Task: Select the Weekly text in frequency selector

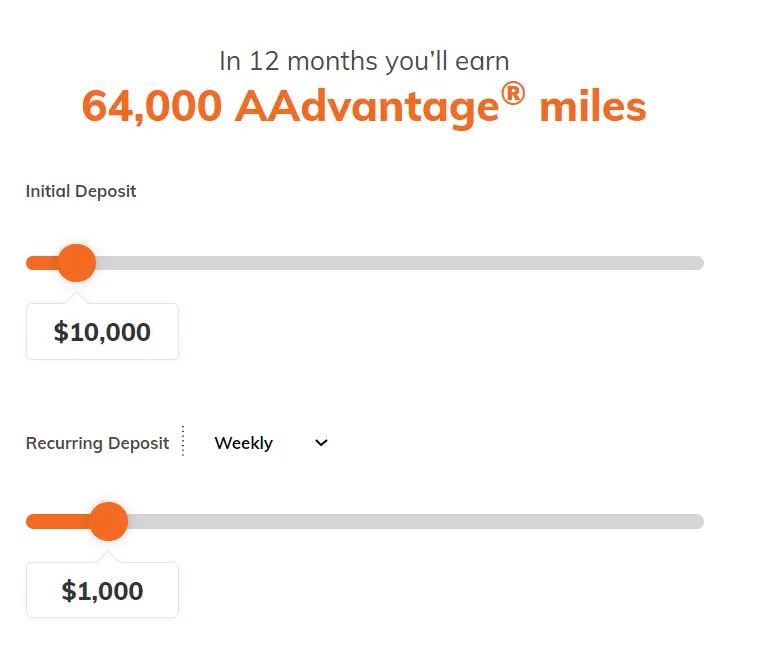Action: tap(243, 443)
